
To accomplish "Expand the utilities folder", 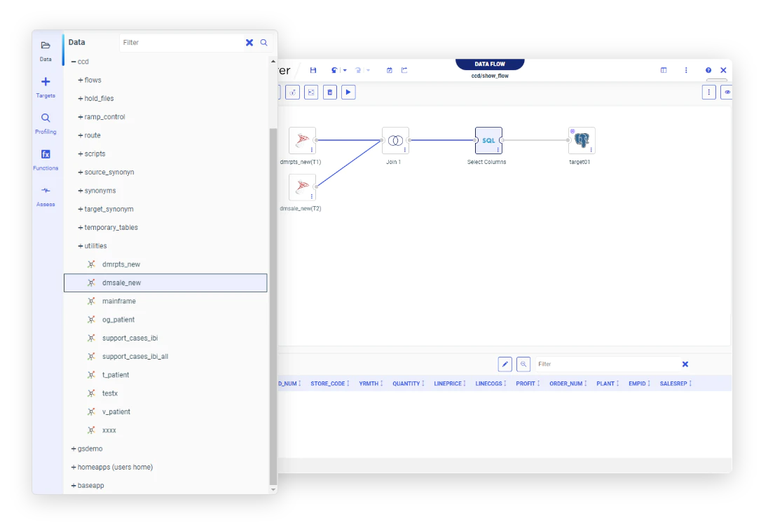I will [81, 246].
